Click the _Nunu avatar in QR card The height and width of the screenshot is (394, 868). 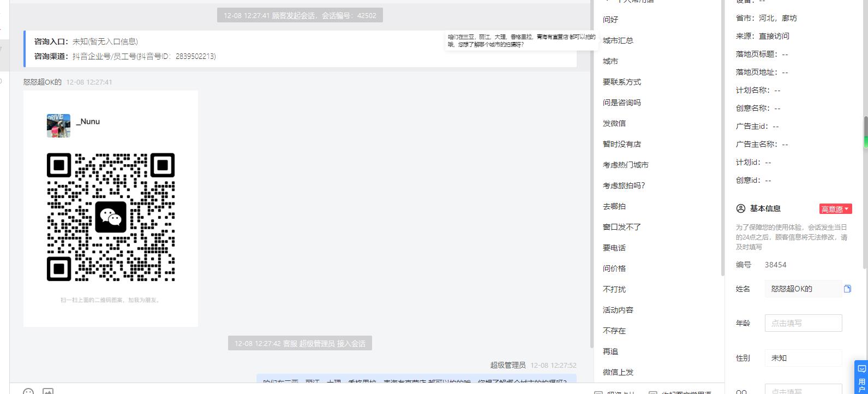coord(58,126)
